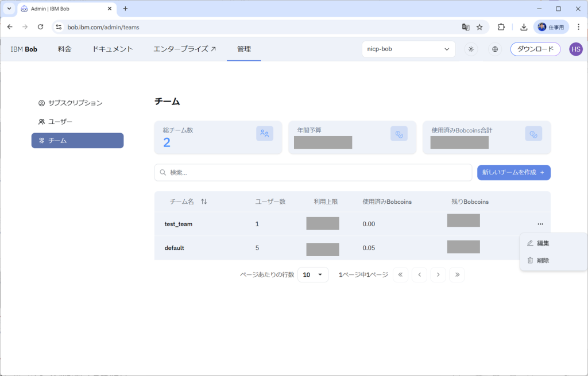
Task: Open the browser extensions puzzle icon
Action: (501, 27)
